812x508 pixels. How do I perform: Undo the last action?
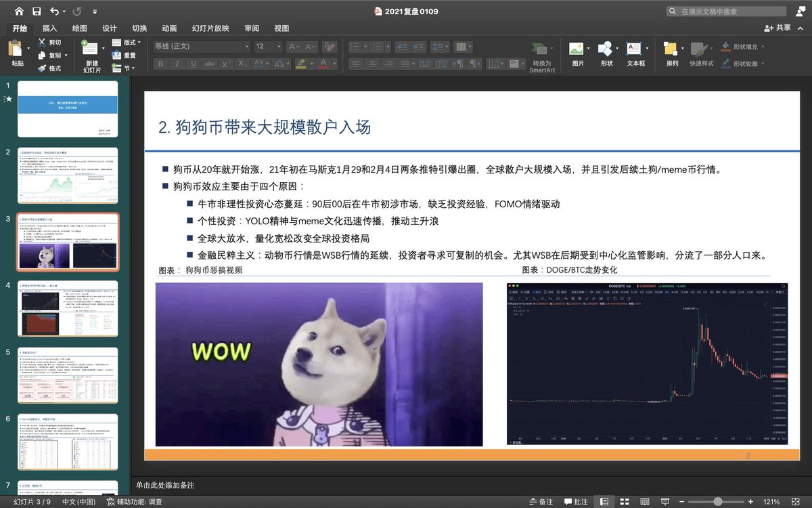point(54,11)
